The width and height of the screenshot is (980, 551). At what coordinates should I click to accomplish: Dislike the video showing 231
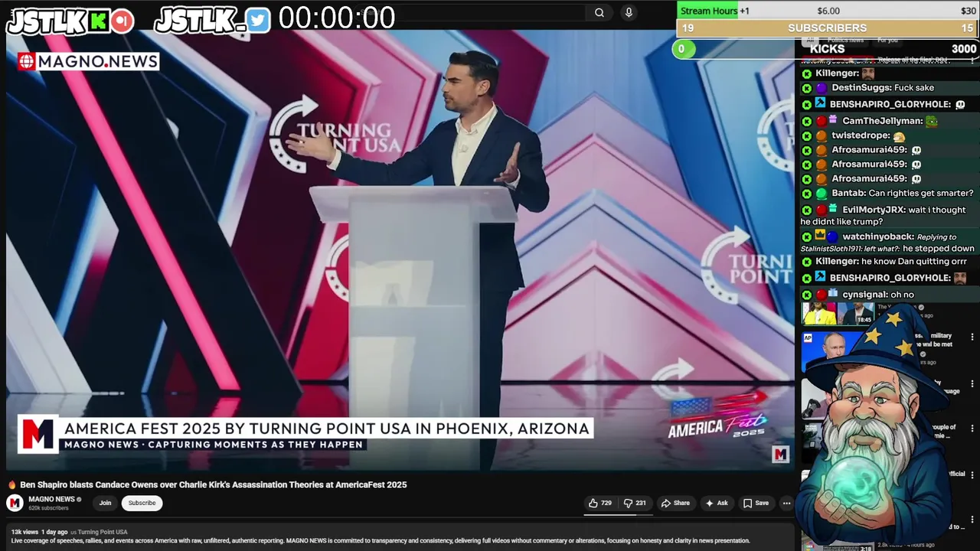[635, 503]
